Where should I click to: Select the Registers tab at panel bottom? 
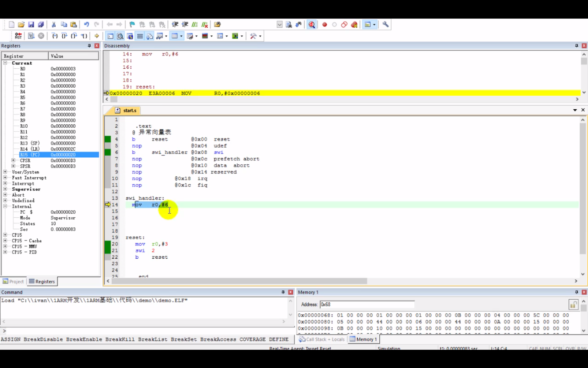42,281
